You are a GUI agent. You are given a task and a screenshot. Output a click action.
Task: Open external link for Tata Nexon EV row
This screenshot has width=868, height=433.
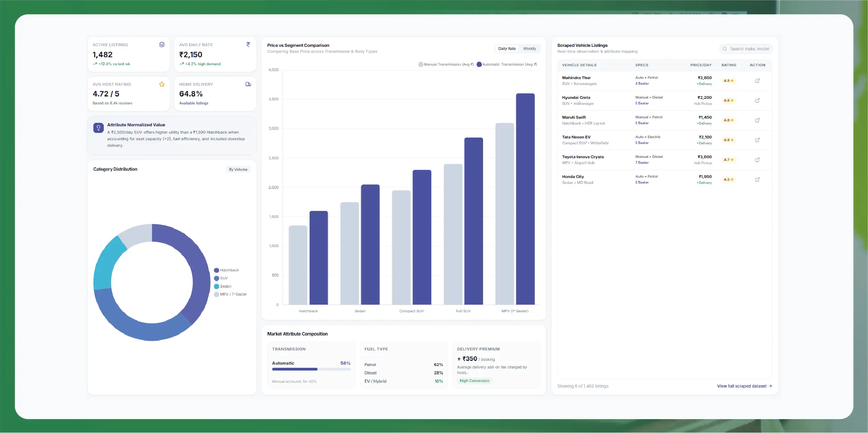tap(757, 140)
